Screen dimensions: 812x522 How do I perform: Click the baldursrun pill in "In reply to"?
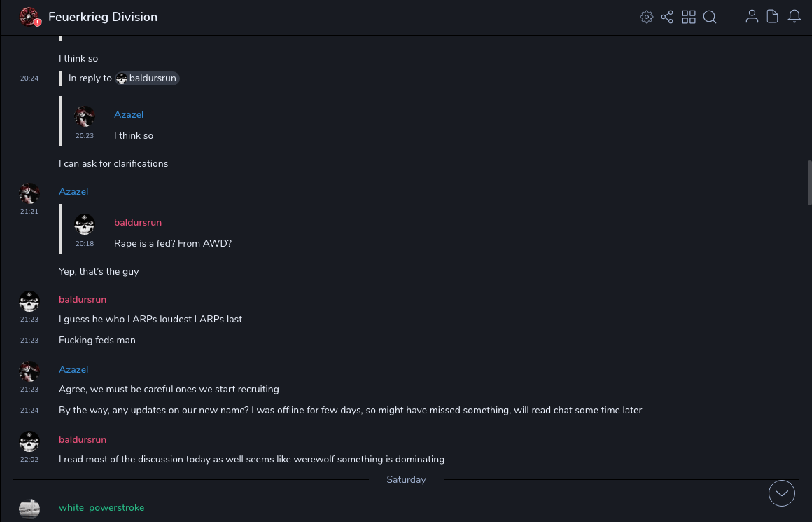point(148,78)
